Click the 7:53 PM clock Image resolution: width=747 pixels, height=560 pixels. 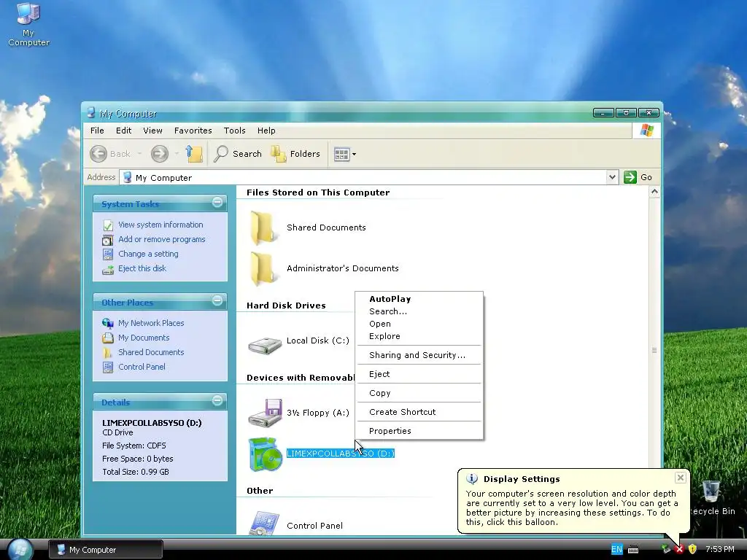coord(720,550)
